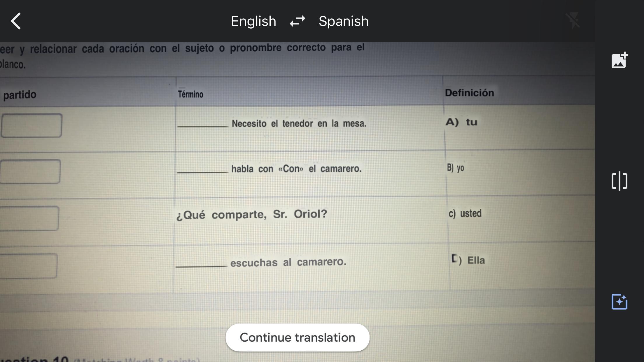
Task: Open the add image from gallery icon
Action: pos(619,60)
